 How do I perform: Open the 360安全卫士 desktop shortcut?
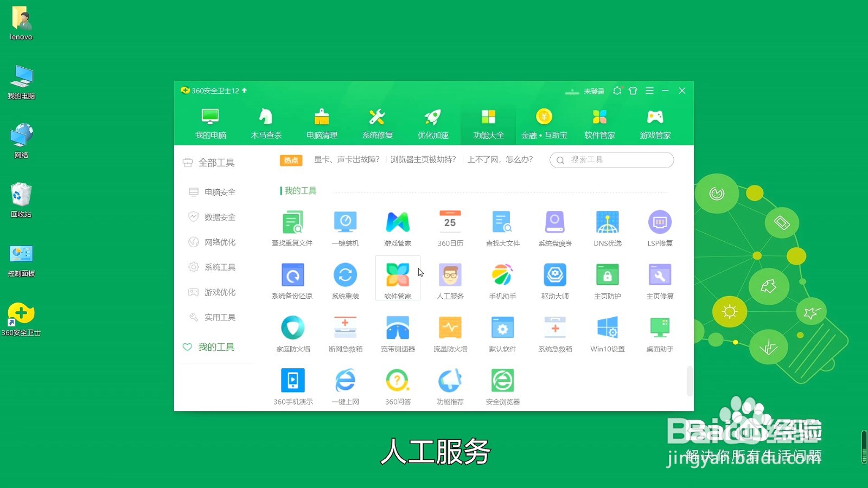click(21, 319)
